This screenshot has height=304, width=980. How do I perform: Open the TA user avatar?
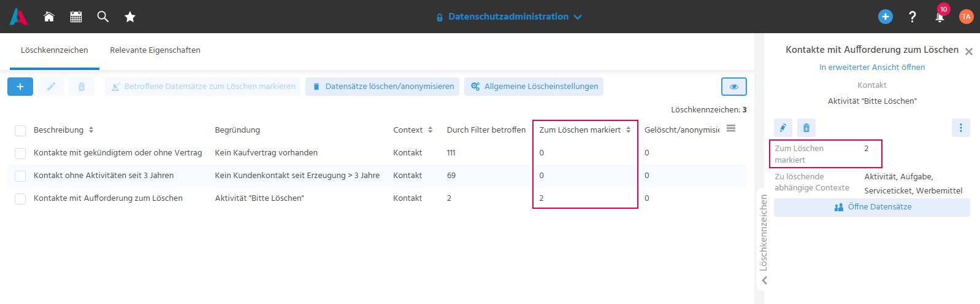[x=967, y=17]
